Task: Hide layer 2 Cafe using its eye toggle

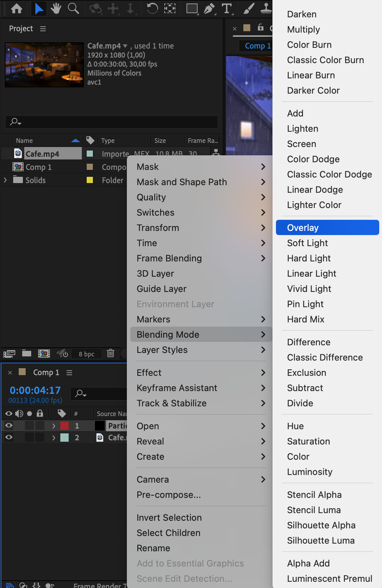Action: coord(9,437)
